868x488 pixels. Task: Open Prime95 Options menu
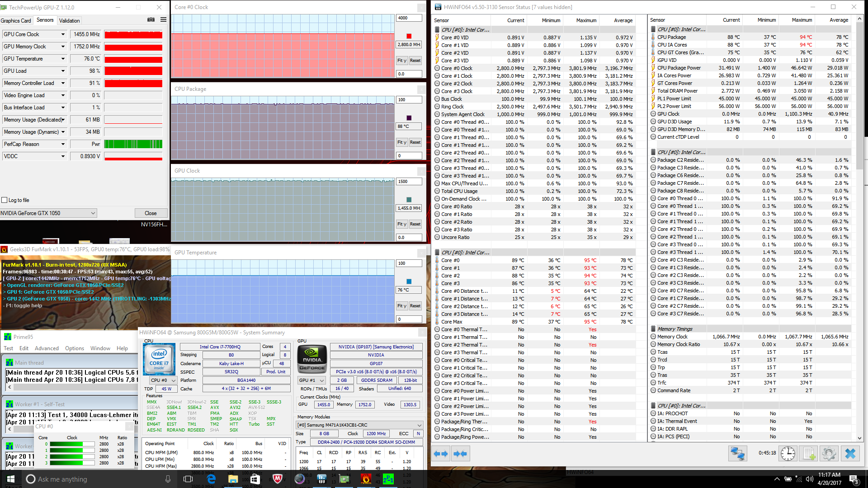[75, 348]
